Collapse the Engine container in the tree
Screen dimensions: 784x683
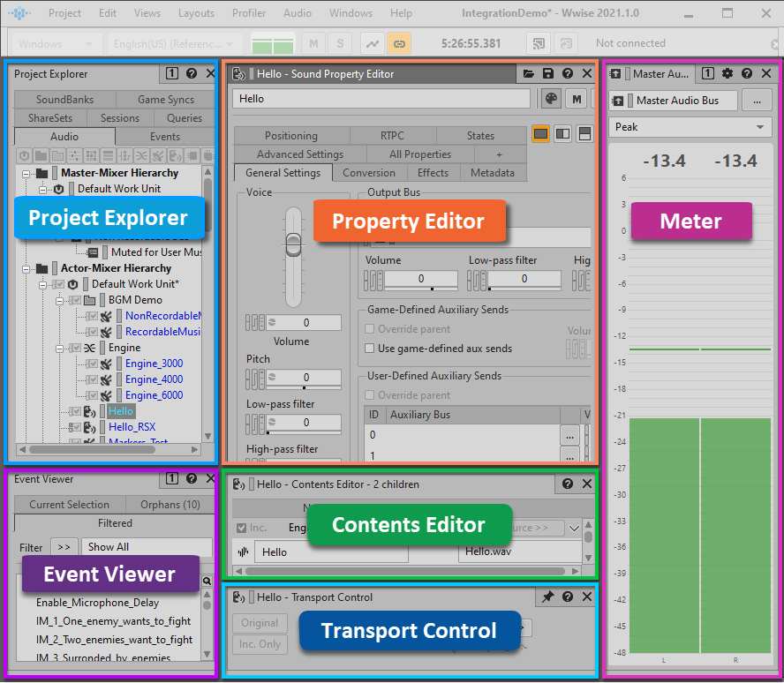60,348
